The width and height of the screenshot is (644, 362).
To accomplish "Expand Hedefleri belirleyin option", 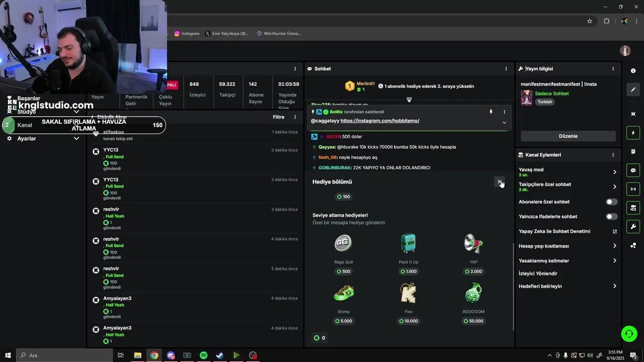I will point(615,286).
